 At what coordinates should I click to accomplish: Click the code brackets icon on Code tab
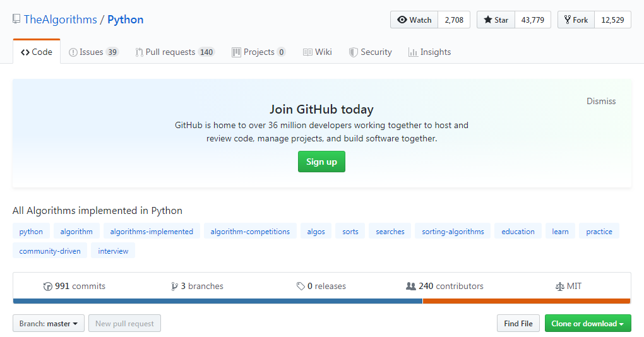(25, 52)
